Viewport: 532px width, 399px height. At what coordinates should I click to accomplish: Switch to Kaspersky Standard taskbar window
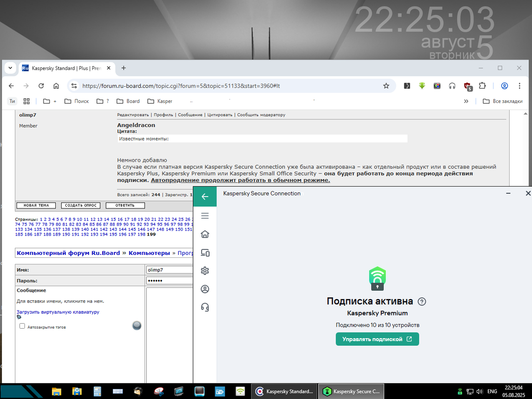(x=284, y=392)
